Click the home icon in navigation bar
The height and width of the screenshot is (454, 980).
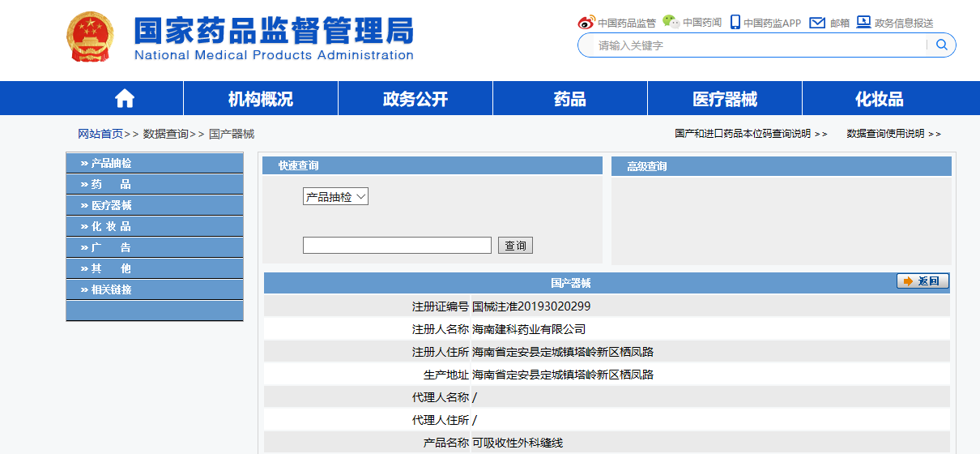click(125, 99)
